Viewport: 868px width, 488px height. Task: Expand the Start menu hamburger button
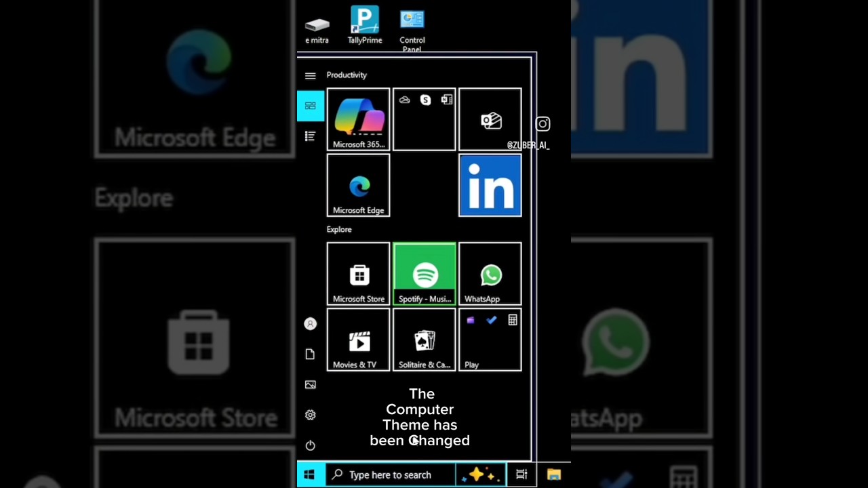[311, 76]
